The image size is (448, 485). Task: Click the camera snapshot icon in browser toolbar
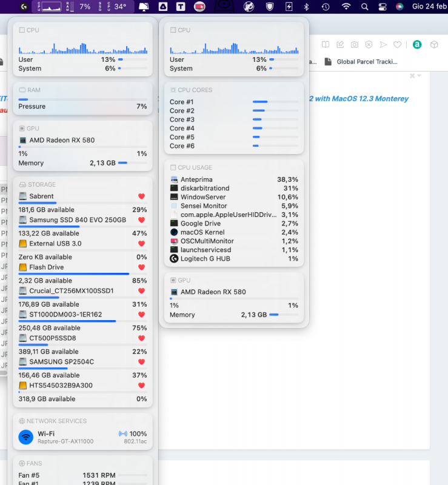pos(354,44)
